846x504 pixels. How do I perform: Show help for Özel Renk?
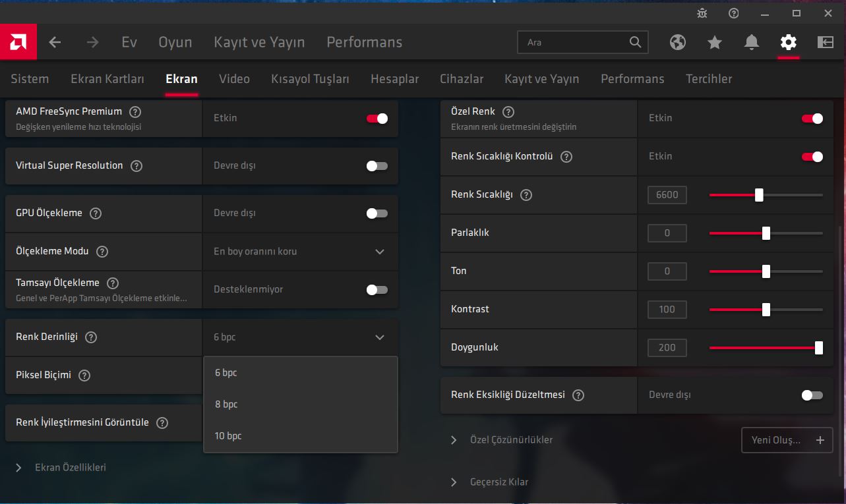508,112
